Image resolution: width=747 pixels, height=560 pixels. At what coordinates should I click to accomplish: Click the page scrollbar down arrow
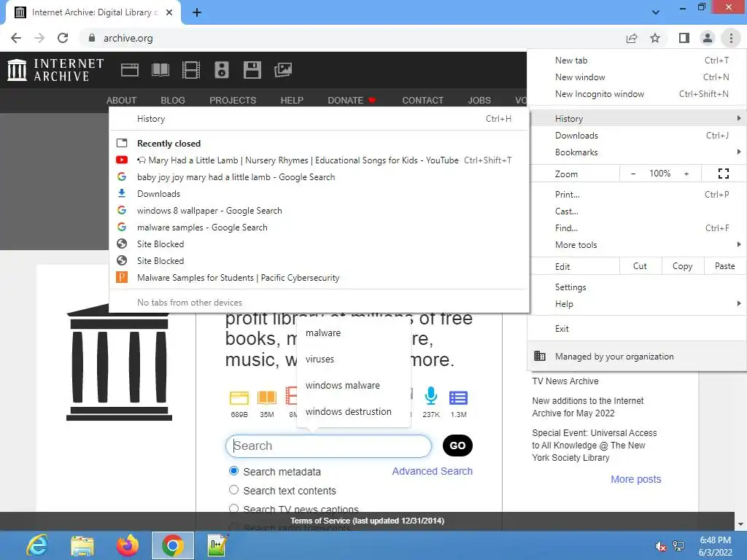(x=741, y=524)
